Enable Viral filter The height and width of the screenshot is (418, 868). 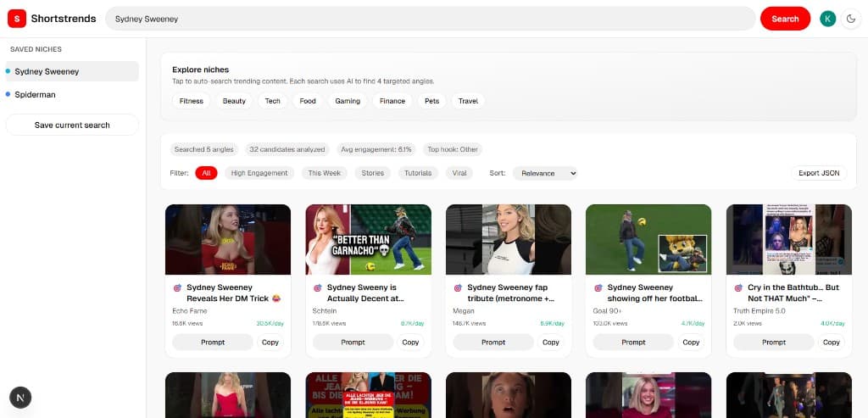459,173
